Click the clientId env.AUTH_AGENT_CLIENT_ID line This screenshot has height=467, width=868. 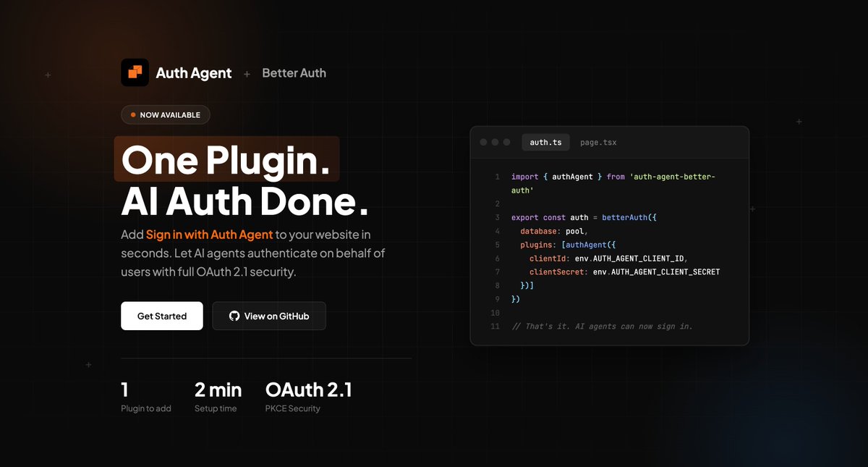(x=607, y=258)
